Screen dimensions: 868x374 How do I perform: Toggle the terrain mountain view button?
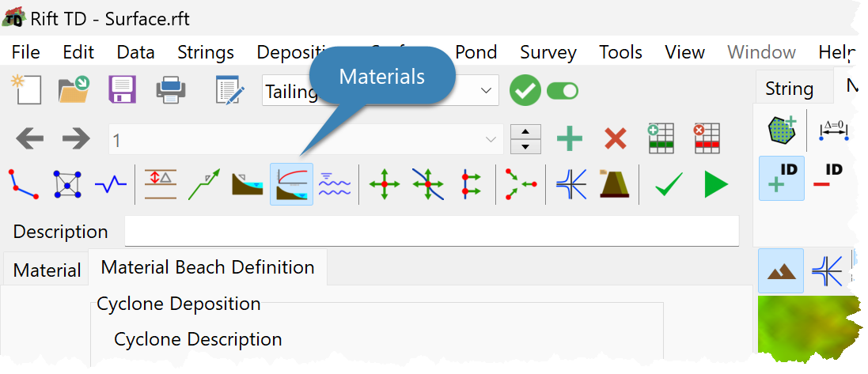pyautogui.click(x=781, y=270)
